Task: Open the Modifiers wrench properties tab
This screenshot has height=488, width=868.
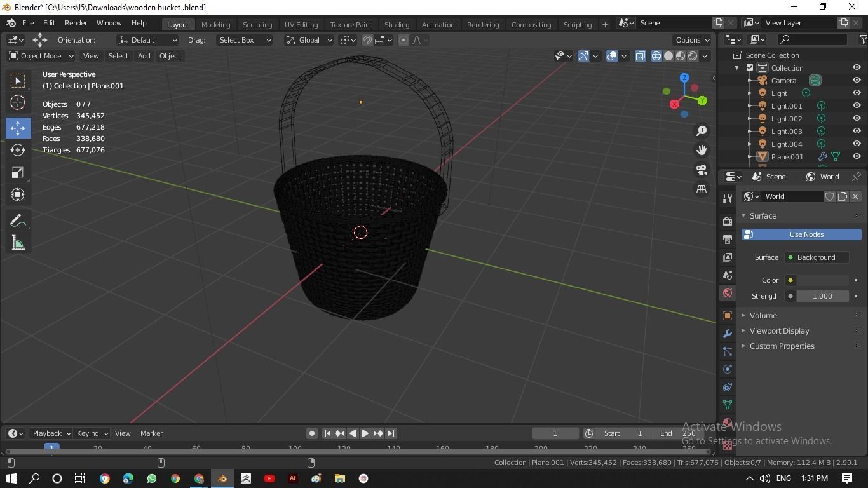Action: point(728,334)
